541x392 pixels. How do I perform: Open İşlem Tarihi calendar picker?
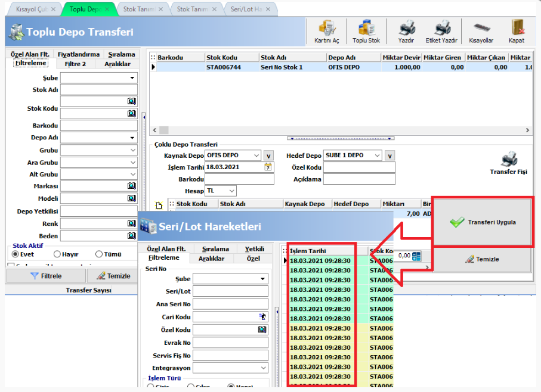[x=268, y=167]
